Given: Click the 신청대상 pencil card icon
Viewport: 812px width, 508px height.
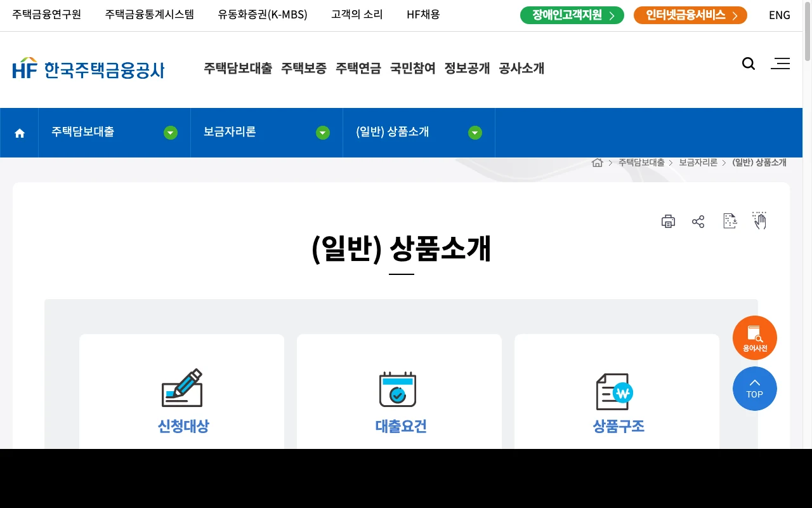Looking at the screenshot, I should [182, 388].
